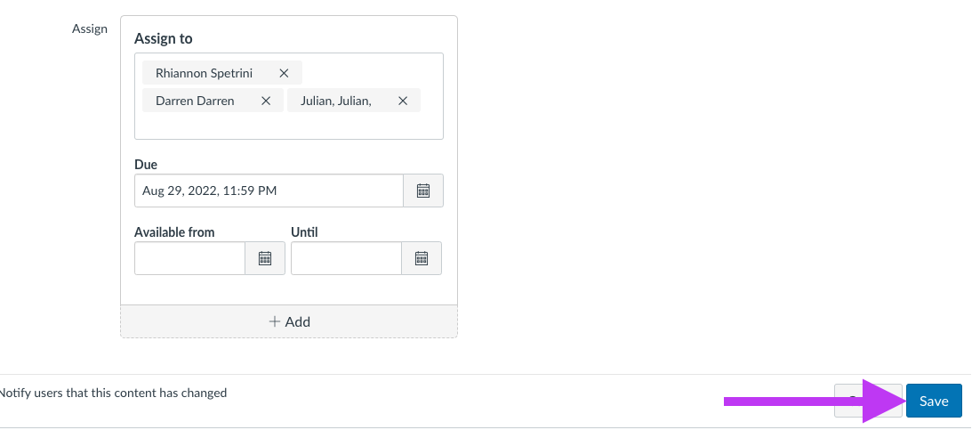The image size is (980, 430).
Task: Open the Until date calendar picker
Action: pos(422,258)
